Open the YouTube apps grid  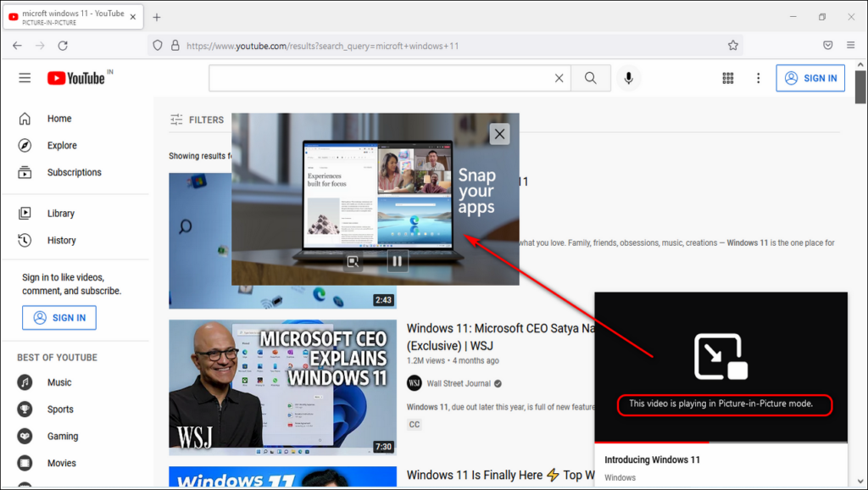pos(728,78)
